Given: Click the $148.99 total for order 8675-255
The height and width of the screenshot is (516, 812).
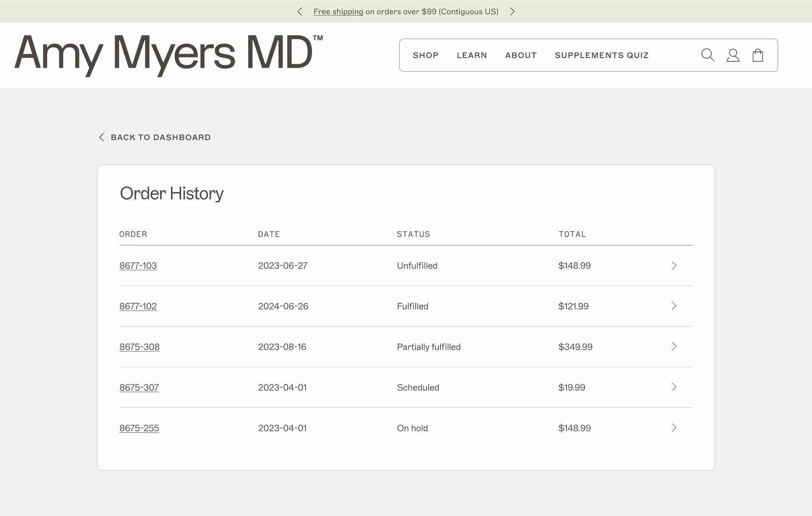Looking at the screenshot, I should tap(574, 428).
